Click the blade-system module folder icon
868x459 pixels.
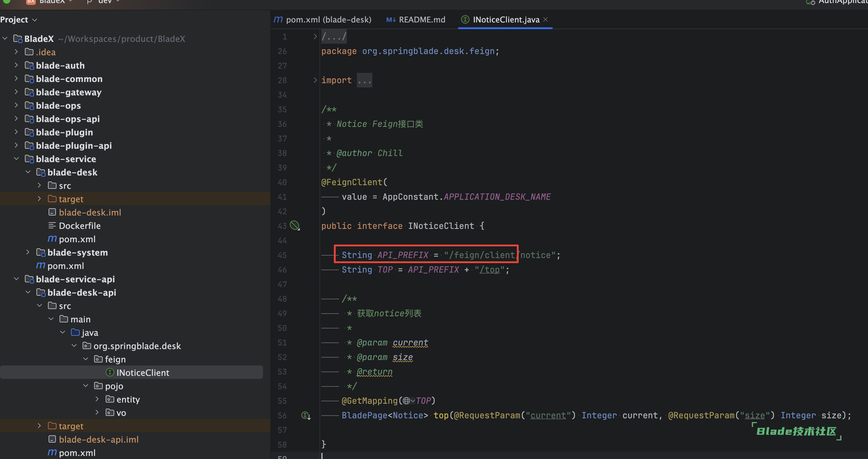click(x=41, y=252)
